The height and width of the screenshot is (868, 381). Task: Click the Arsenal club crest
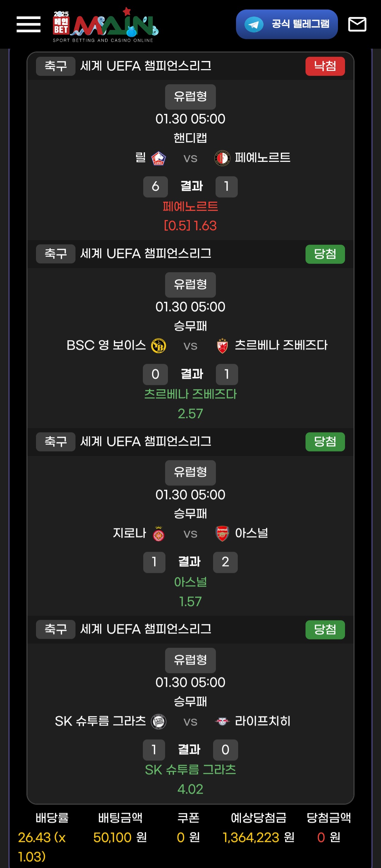[x=222, y=534]
